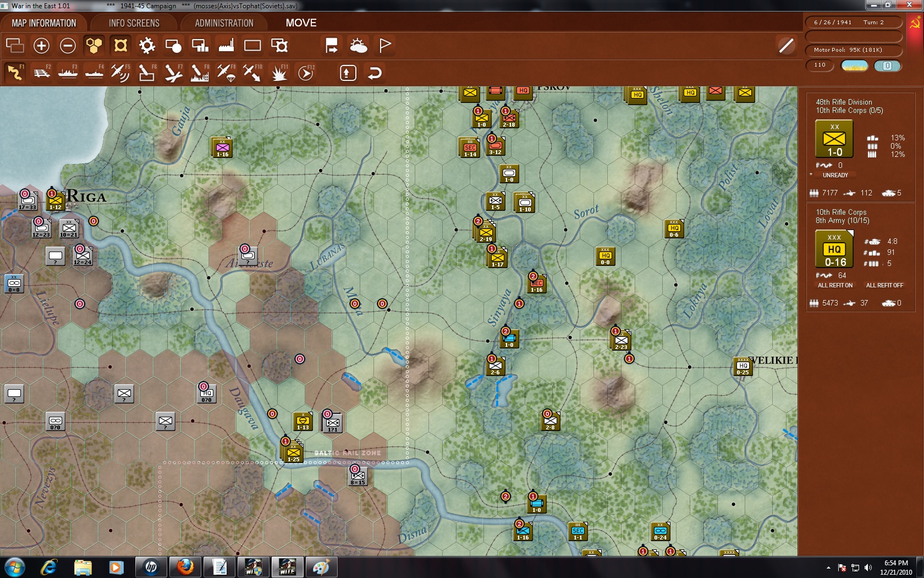
Task: Toggle the highlighted unit outline mode
Action: coord(121,45)
